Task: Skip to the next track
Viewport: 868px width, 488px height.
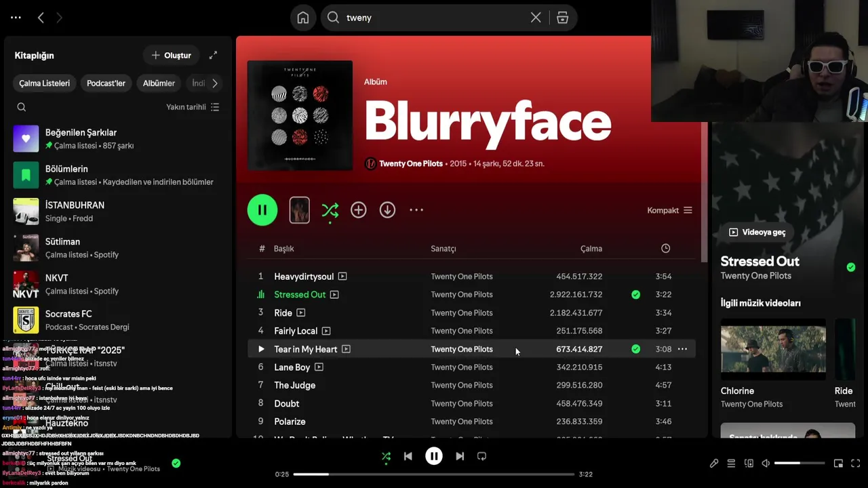Action: [460, 456]
